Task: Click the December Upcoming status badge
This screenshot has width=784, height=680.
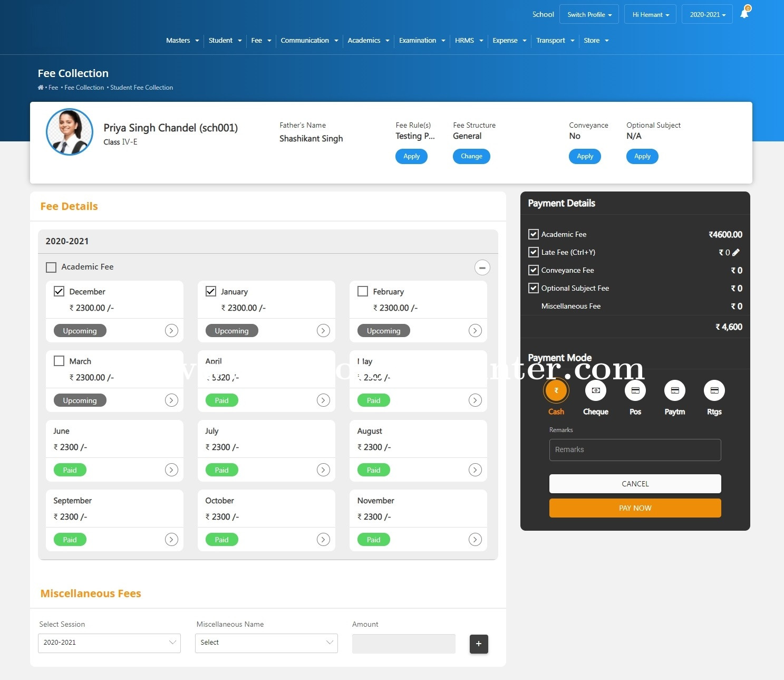Action: 80,331
